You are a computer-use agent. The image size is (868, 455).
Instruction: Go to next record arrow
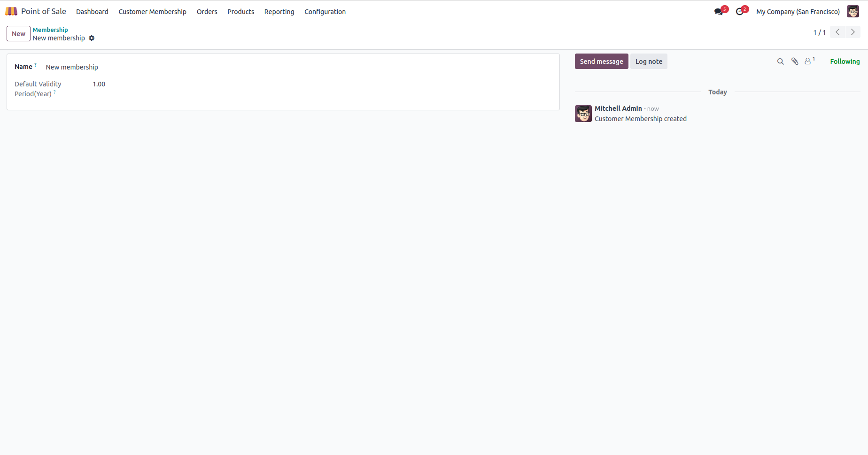pyautogui.click(x=853, y=32)
